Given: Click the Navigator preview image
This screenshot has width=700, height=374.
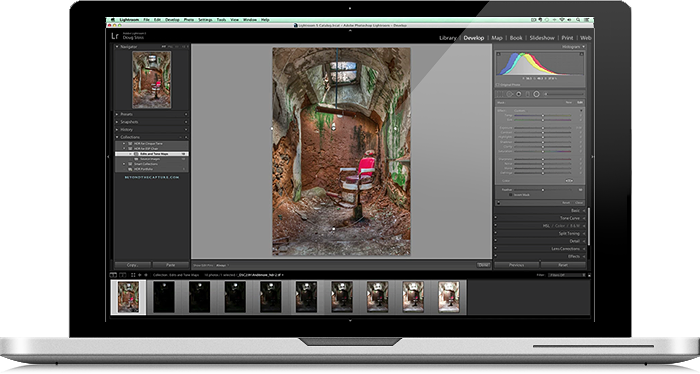Looking at the screenshot, I should [151, 79].
